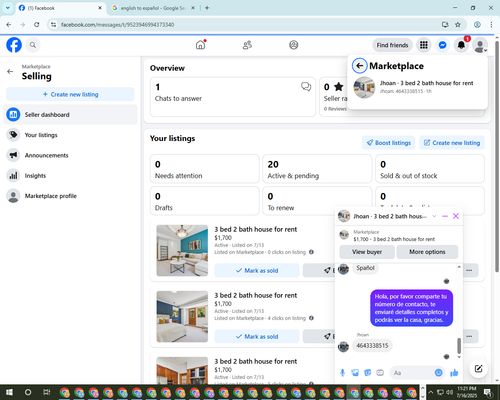
Task: Click the back arrow in Marketplace popup
Action: point(359,66)
